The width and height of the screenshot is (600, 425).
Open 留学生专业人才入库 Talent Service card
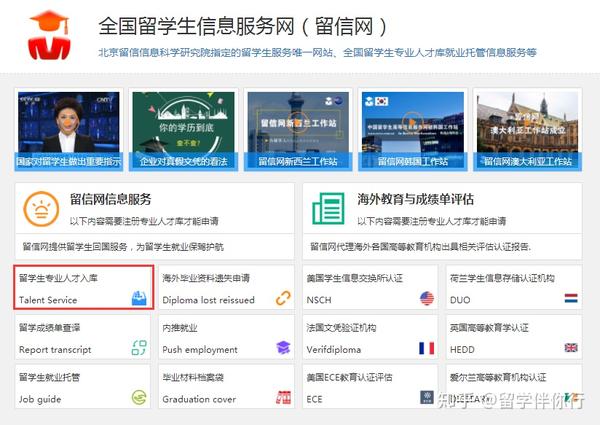[83, 287]
